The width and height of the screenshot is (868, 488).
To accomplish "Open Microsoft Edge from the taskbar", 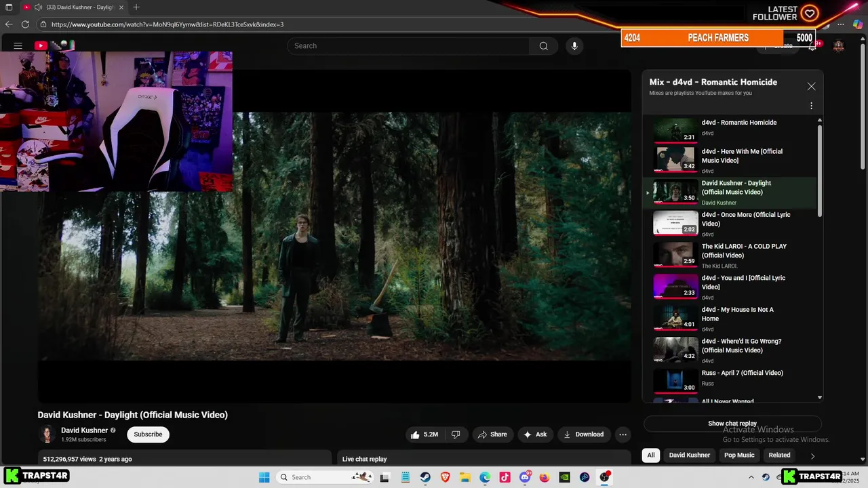I will [485, 477].
